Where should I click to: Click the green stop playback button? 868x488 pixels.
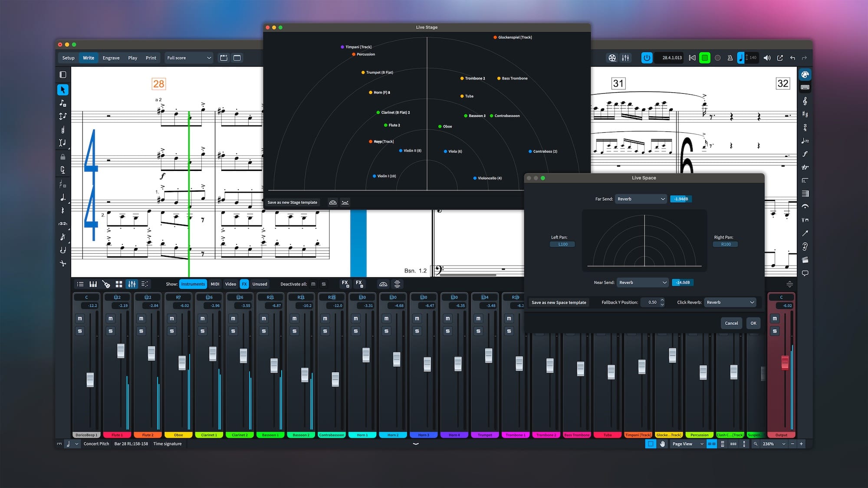[705, 58]
